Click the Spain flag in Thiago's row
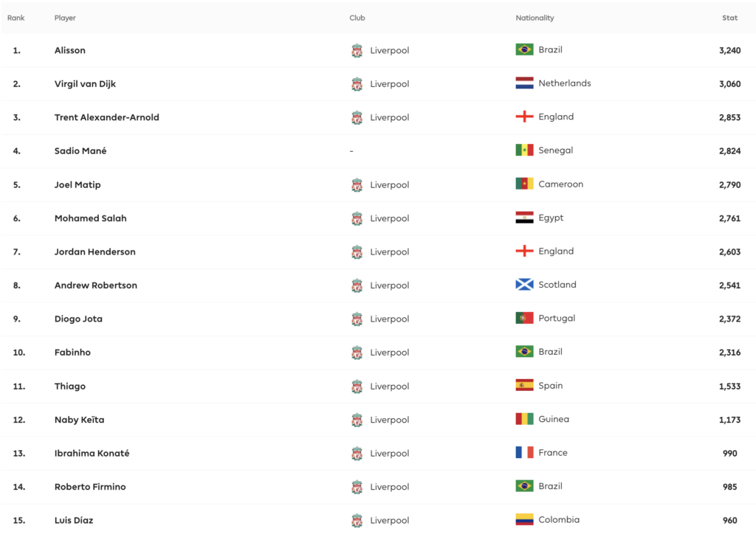Viewport: 756px width, 537px height. pos(524,385)
